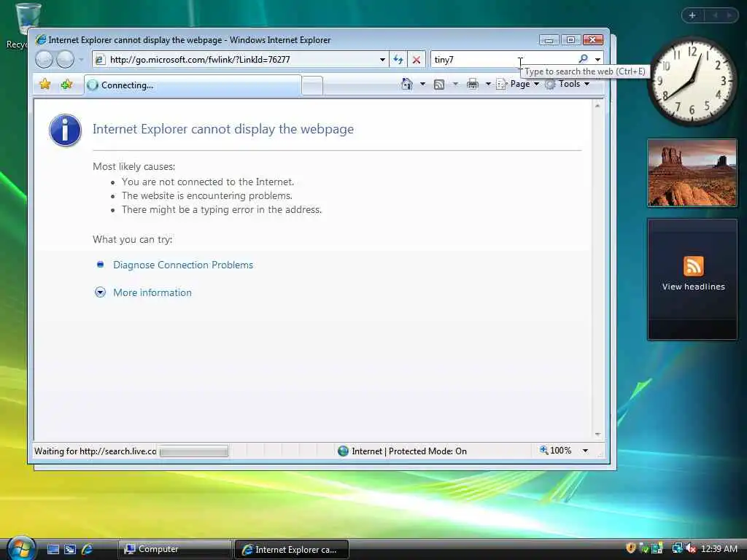747x560 pixels.
Task: Click the Home toolbar icon
Action: [407, 85]
